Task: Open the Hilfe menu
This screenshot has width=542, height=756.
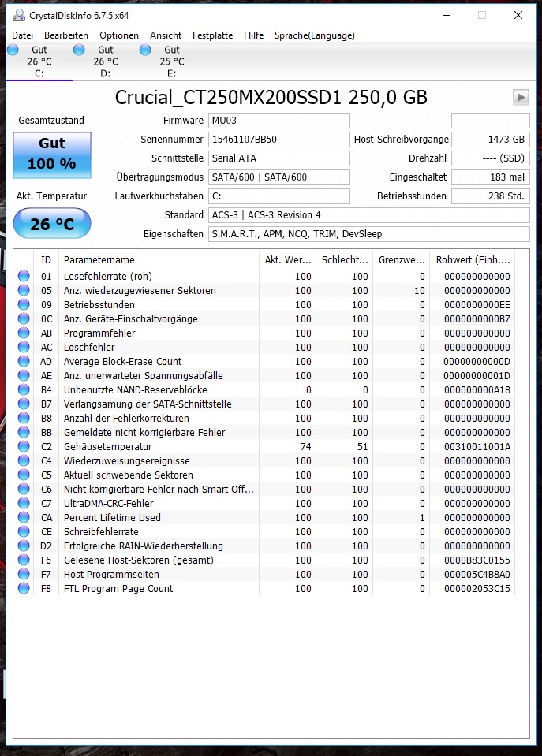Action: pyautogui.click(x=253, y=35)
